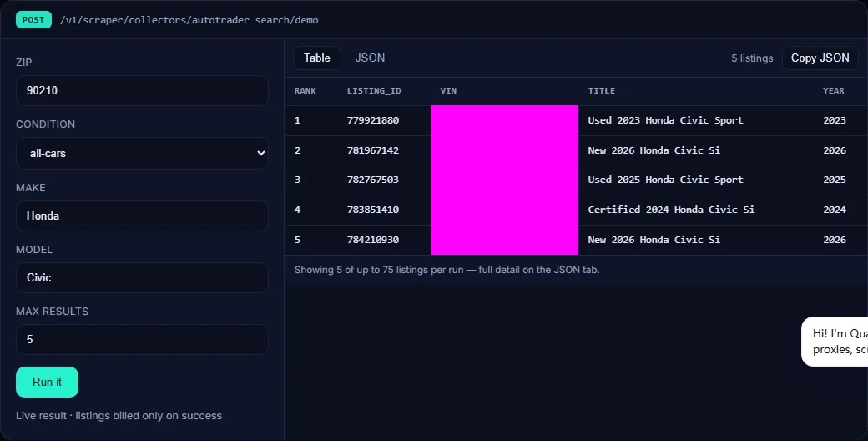The image size is (868, 441).
Task: Open the chat bubble starting with Hi! I'm
Action: point(835,342)
